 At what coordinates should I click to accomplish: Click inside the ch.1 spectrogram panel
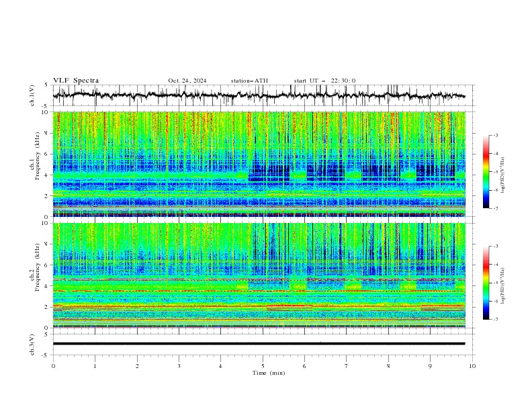(x=259, y=164)
